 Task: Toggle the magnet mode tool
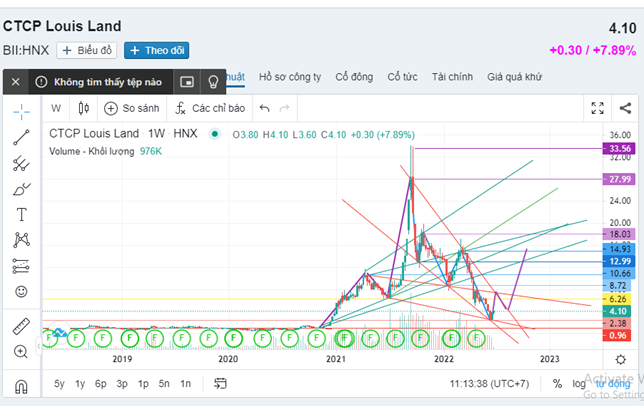21,386
